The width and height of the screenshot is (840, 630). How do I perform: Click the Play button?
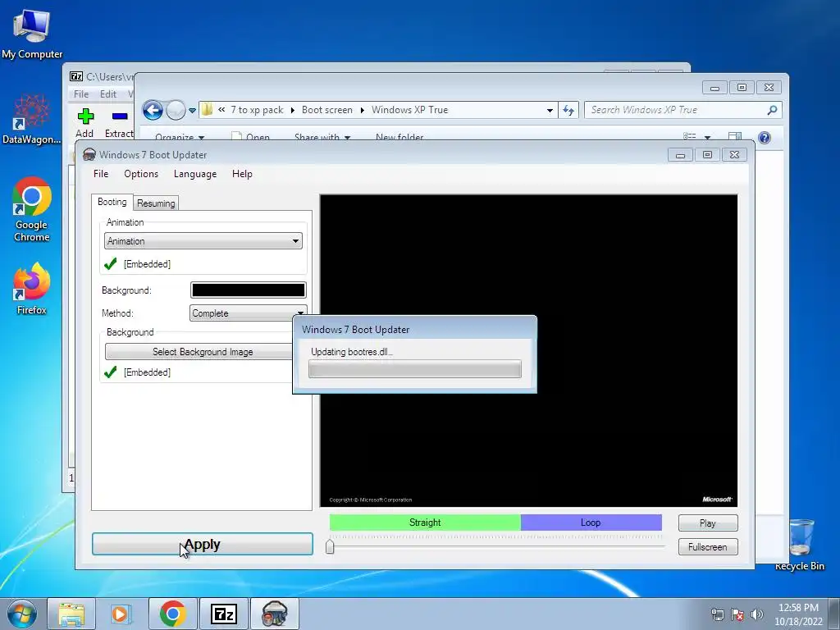point(708,523)
